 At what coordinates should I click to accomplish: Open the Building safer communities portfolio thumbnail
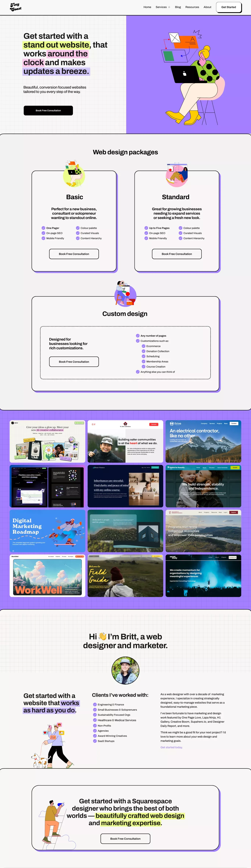[125, 441]
